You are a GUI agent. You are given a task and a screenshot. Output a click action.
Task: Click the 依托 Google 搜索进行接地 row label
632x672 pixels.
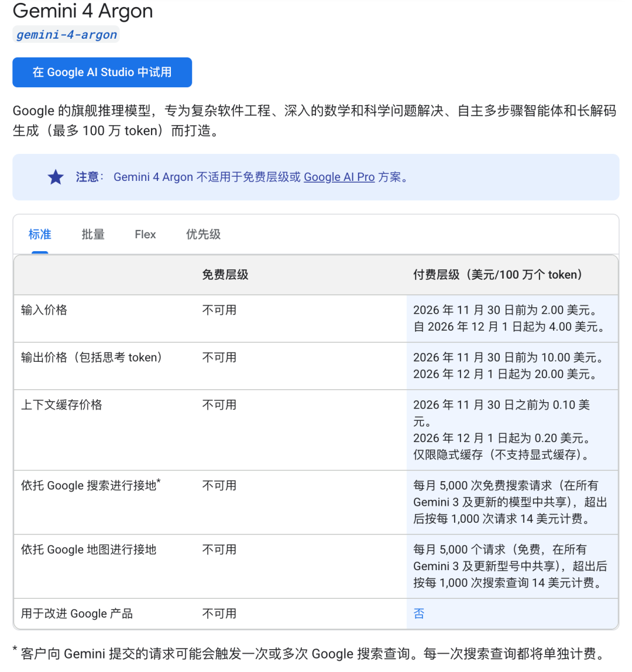coord(90,485)
